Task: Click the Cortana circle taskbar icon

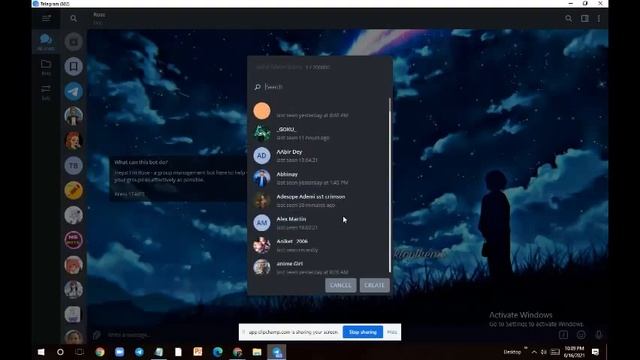Action: coord(60,352)
